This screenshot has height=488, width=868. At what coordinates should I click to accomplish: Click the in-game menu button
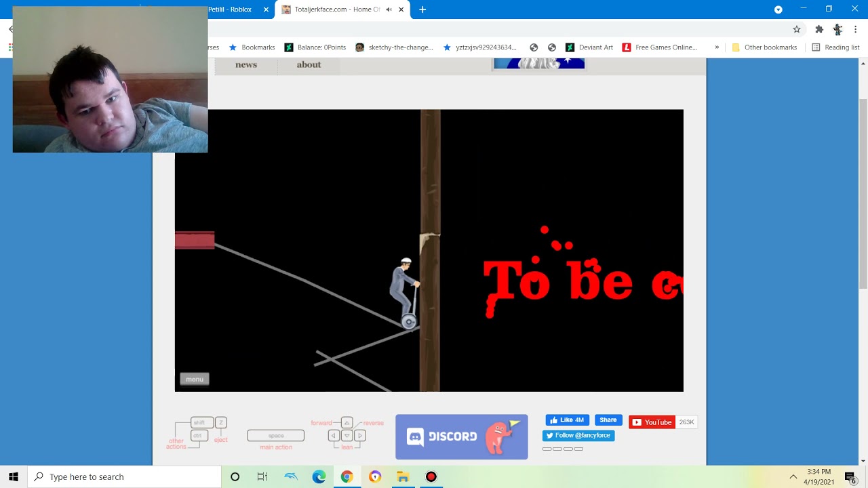click(x=195, y=380)
